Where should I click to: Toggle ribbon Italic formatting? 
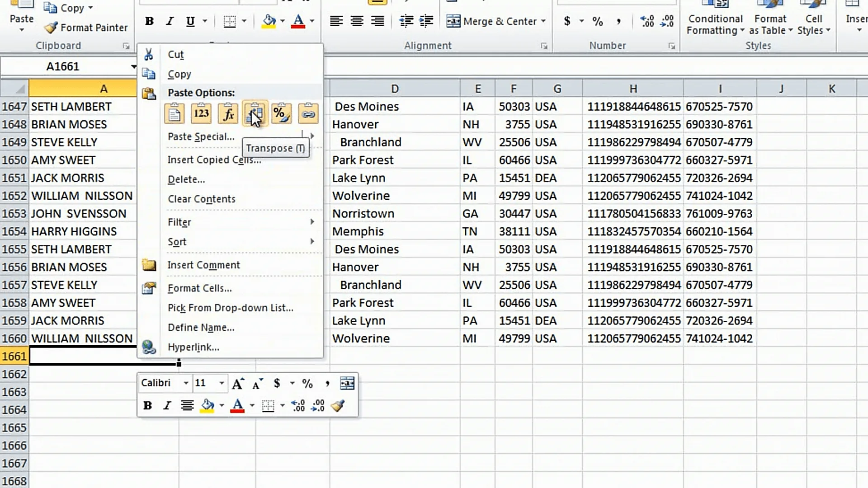click(x=170, y=21)
